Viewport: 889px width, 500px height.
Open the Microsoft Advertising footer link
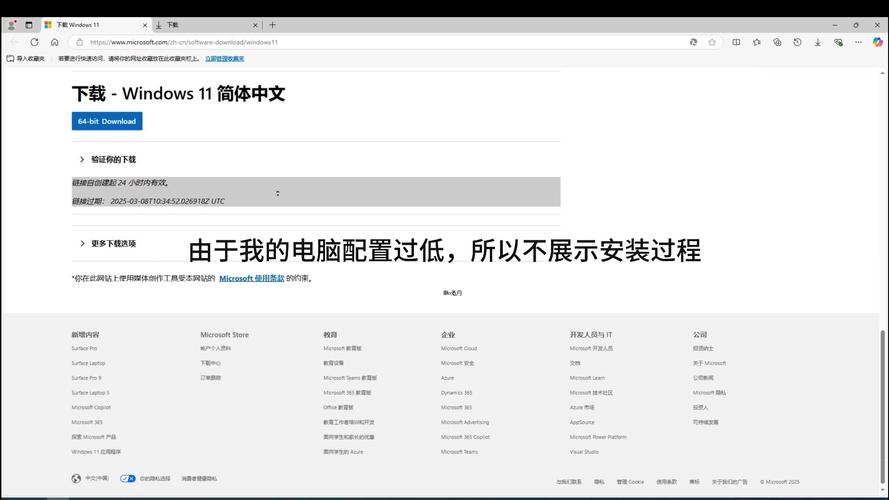pos(465,422)
